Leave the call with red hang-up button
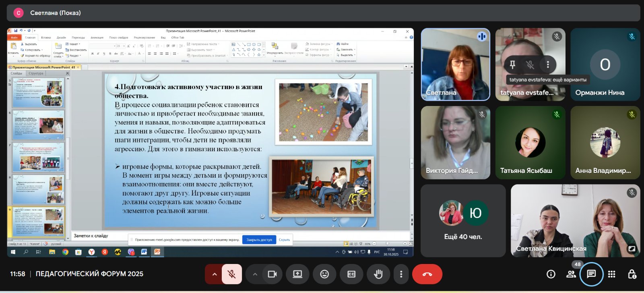The width and height of the screenshot is (644, 293). click(427, 274)
